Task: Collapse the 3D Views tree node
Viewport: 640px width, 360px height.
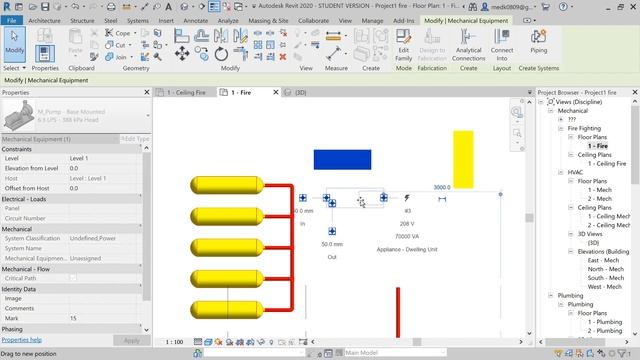Action: (571, 234)
